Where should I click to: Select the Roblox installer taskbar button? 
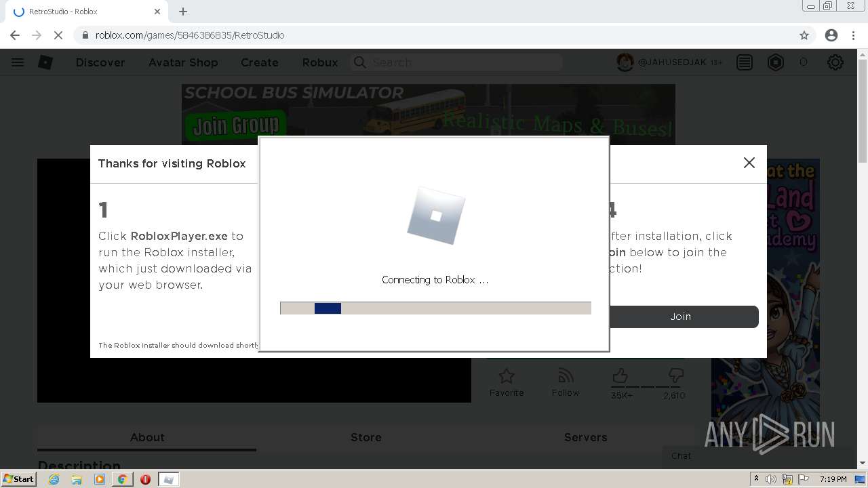(169, 479)
